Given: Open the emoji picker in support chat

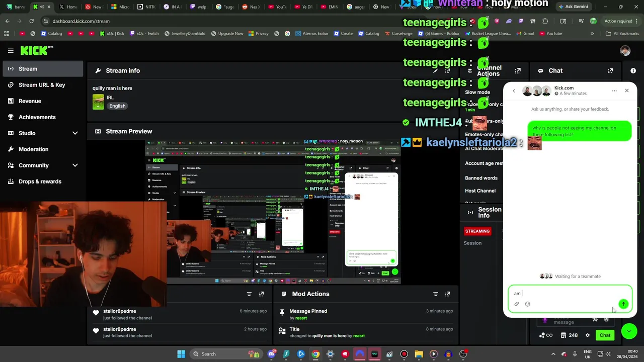Looking at the screenshot, I should coord(527,304).
